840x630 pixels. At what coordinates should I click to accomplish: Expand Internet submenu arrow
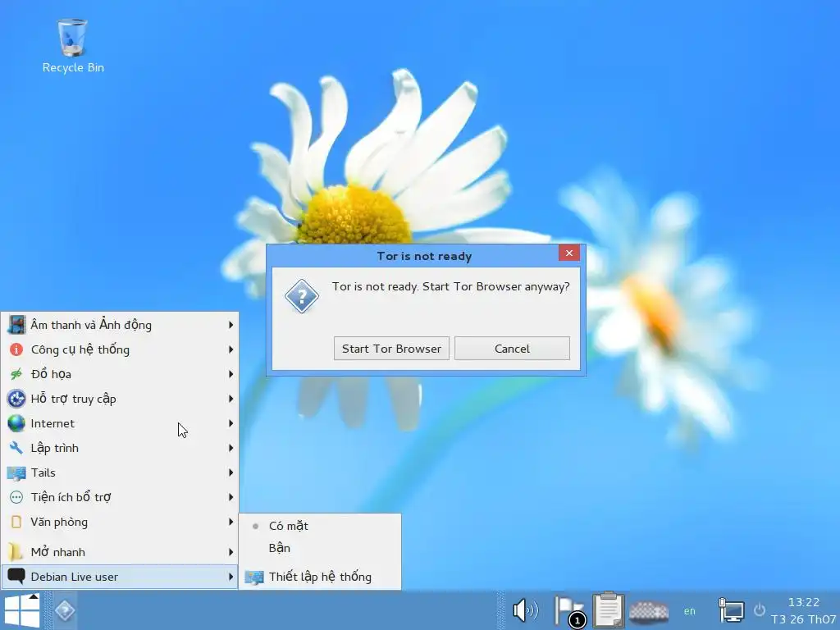231,423
